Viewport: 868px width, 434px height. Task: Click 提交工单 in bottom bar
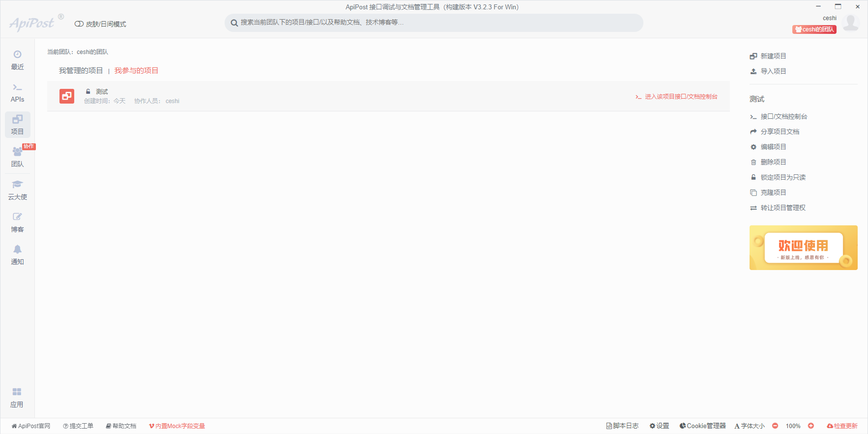[x=78, y=426]
